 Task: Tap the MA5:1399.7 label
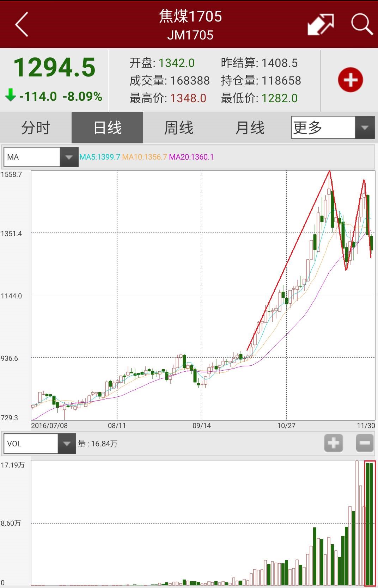click(100, 157)
